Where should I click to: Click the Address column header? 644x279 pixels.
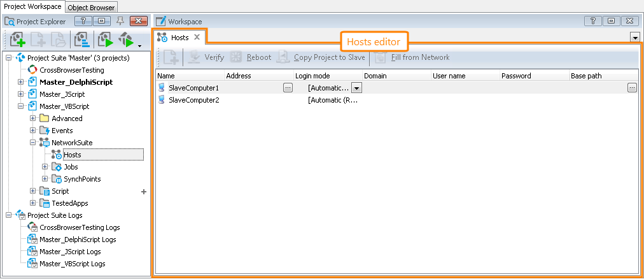(259, 76)
